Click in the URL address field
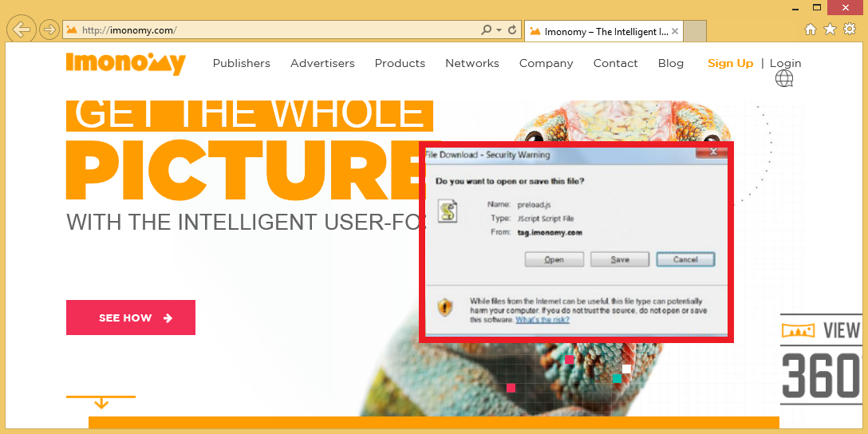This screenshot has width=868, height=434. [271, 30]
